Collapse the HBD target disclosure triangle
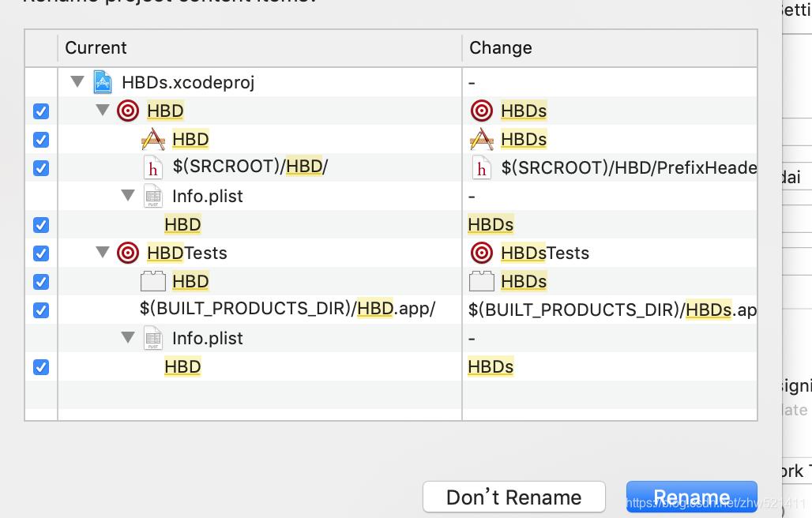This screenshot has height=518, width=812. point(103,110)
